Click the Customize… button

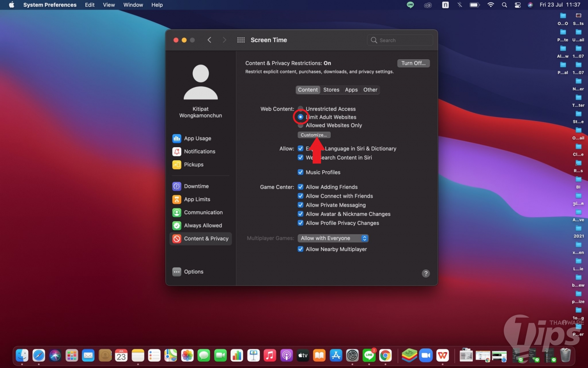coord(314,135)
